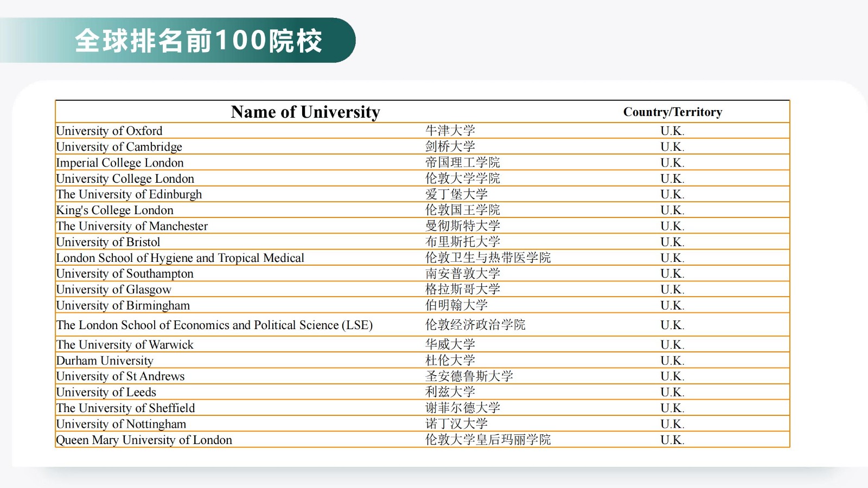Click University of Glasgow cell

pos(113,290)
